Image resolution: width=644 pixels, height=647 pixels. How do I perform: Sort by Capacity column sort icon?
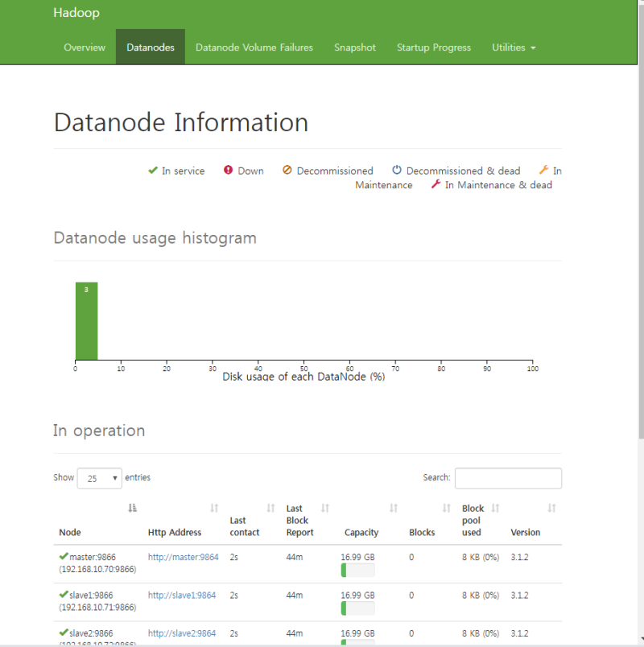click(x=394, y=508)
